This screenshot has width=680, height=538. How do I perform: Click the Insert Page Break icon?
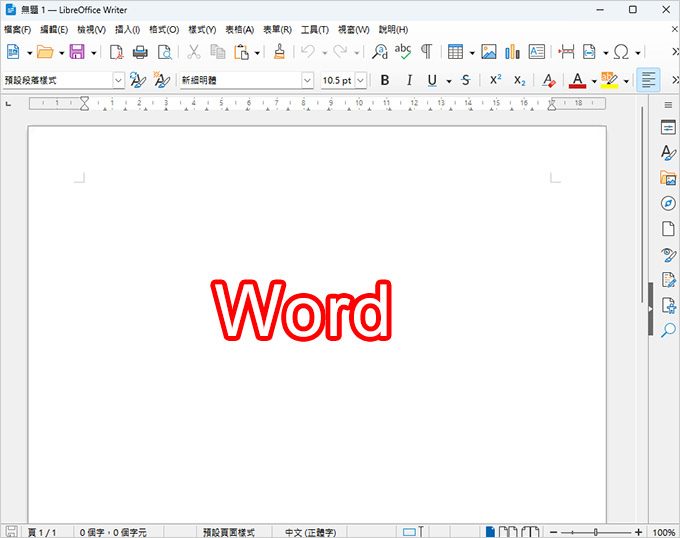click(x=566, y=52)
